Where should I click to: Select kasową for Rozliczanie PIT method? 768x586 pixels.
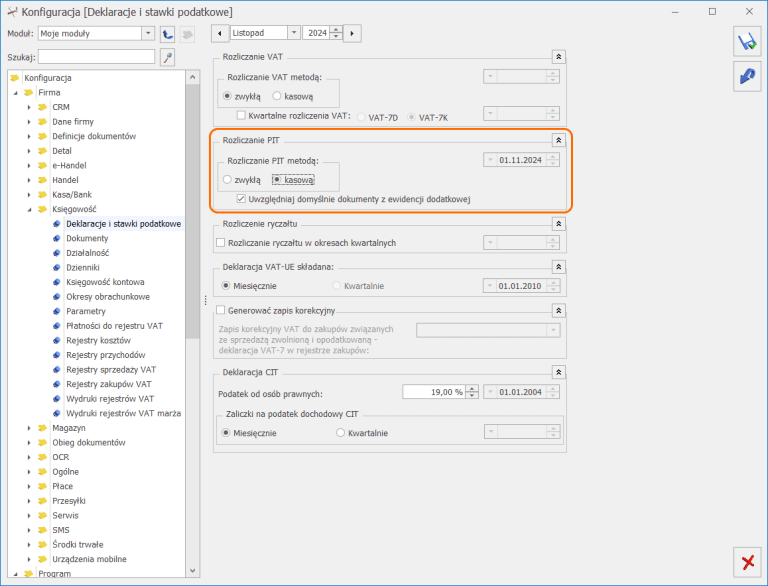pos(277,180)
